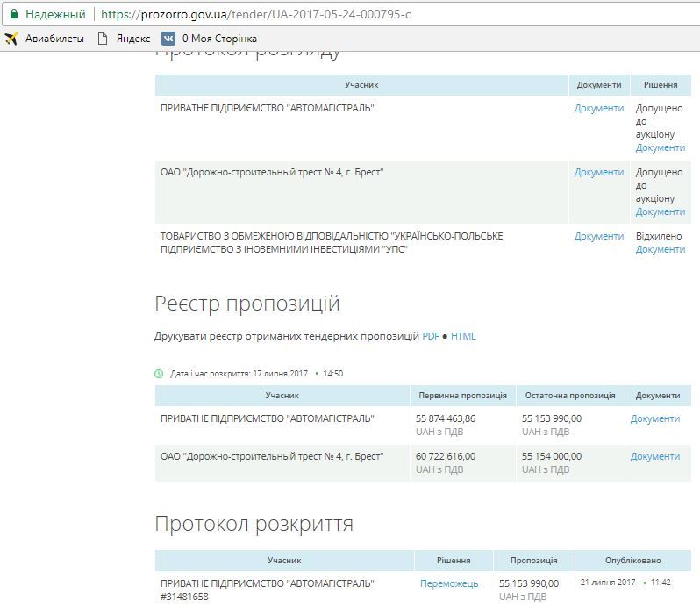The height and width of the screenshot is (608, 700).
Task: Open Документи link for УПС participant
Action: [598, 236]
